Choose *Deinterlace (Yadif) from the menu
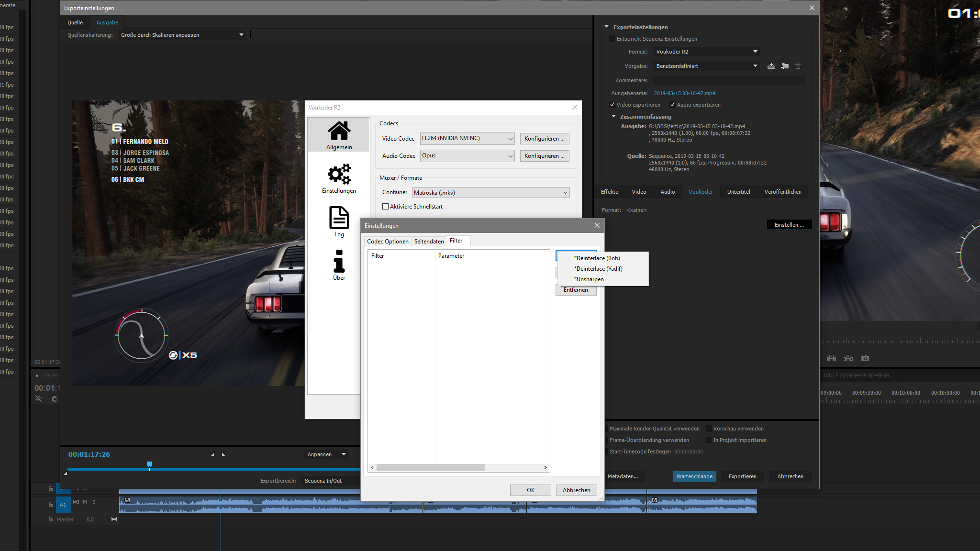The image size is (980, 551). [x=599, y=269]
